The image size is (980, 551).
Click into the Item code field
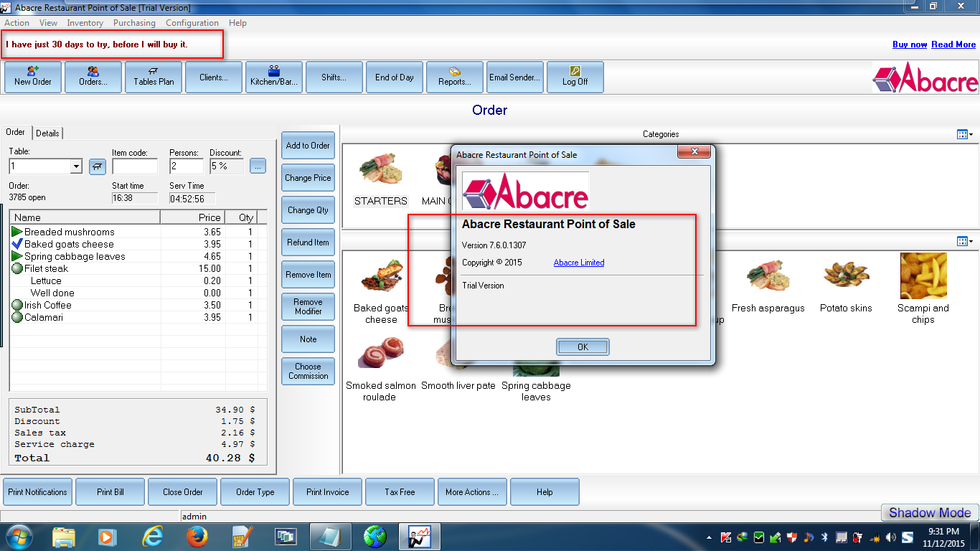[135, 166]
